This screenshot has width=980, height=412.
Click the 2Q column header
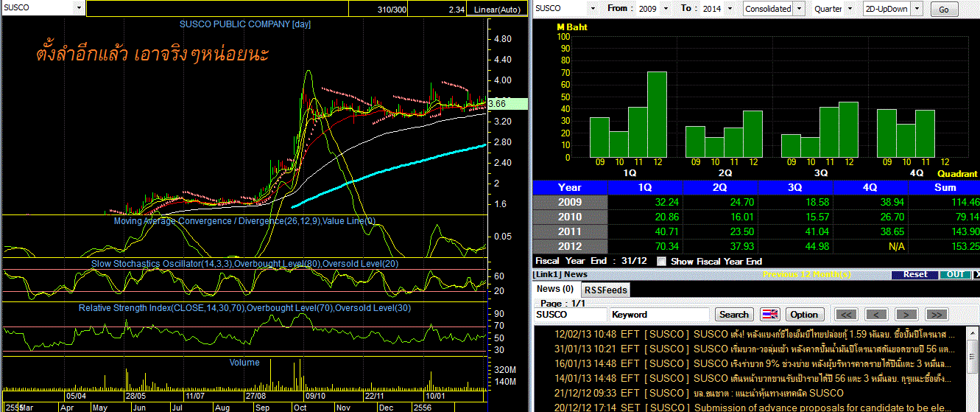coord(721,187)
